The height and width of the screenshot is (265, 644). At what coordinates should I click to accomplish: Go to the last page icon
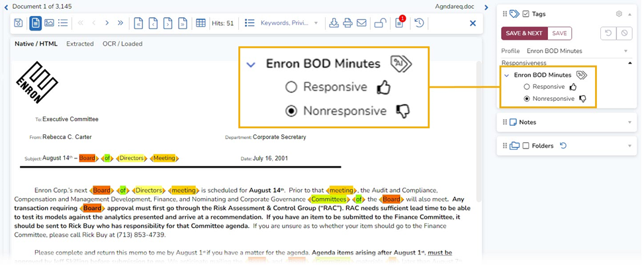click(183, 23)
